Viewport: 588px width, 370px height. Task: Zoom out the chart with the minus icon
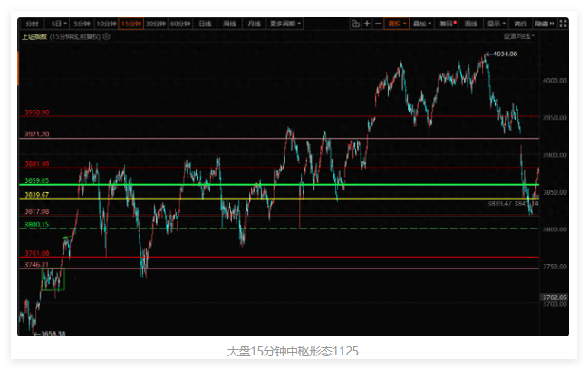(x=378, y=24)
